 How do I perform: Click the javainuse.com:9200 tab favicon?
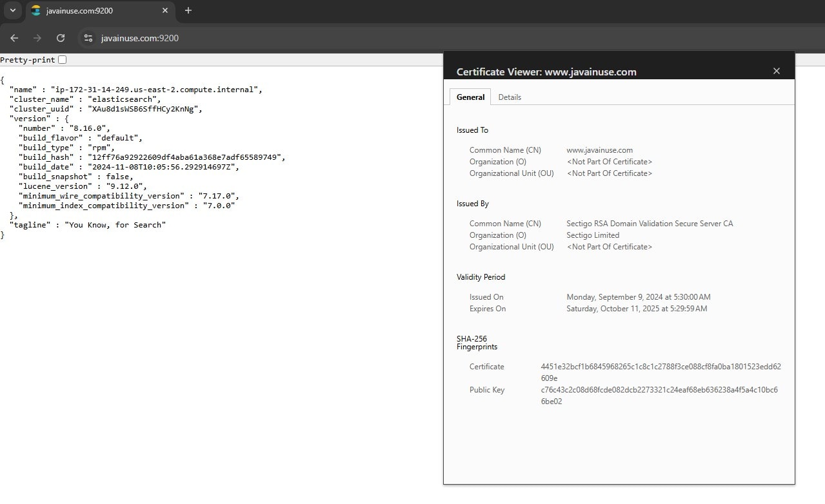[x=36, y=10]
